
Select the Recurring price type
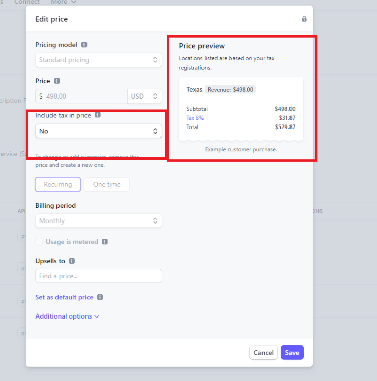(x=58, y=184)
